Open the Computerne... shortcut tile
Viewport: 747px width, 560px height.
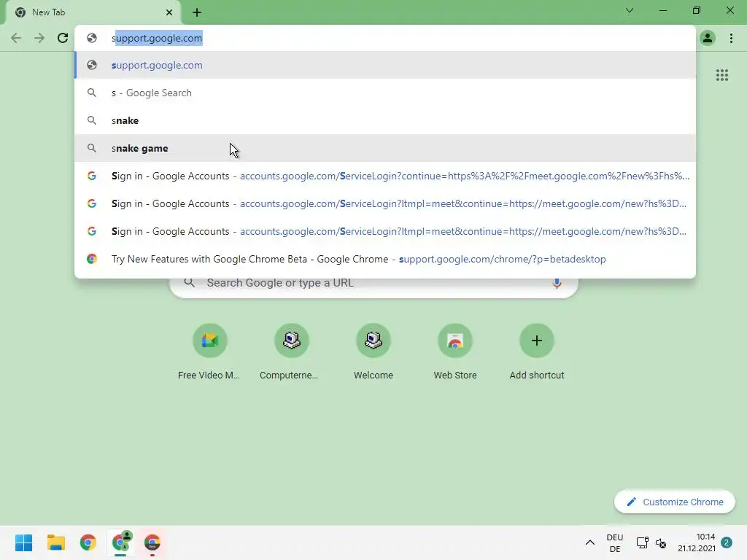pos(291,352)
